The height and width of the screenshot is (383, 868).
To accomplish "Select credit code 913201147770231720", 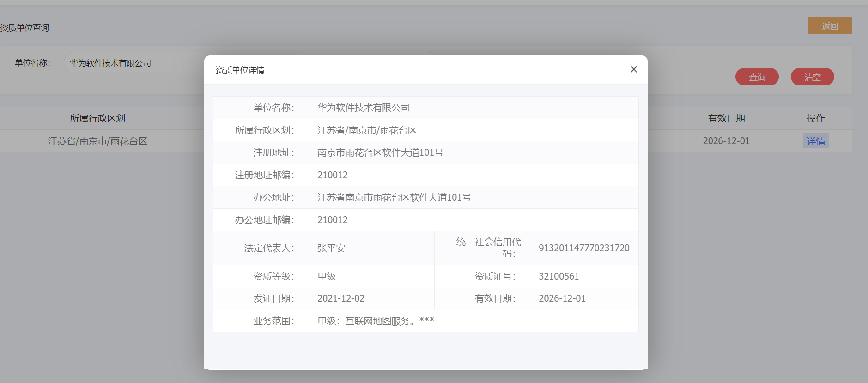I will pos(584,248).
